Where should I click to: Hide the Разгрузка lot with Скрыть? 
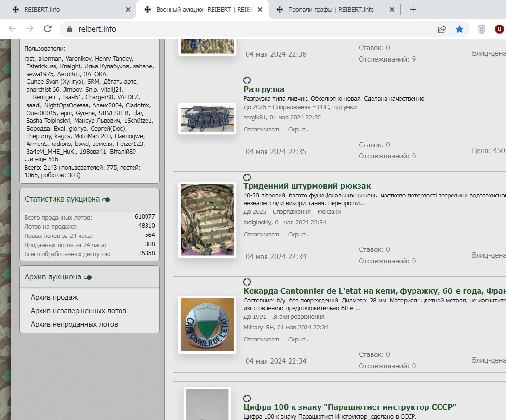click(298, 130)
